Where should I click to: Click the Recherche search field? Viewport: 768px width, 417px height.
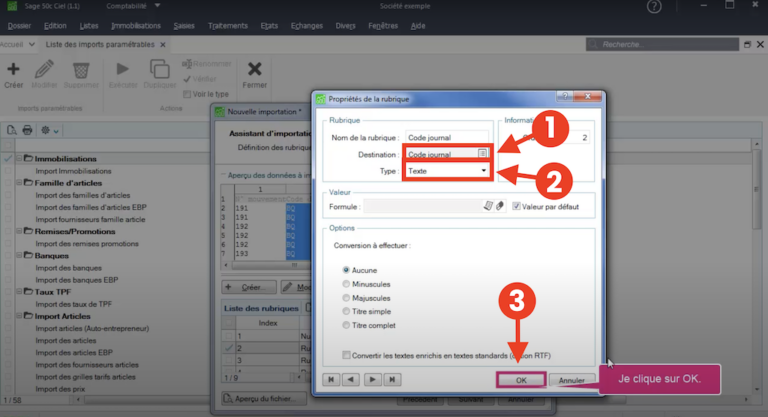(x=662, y=45)
